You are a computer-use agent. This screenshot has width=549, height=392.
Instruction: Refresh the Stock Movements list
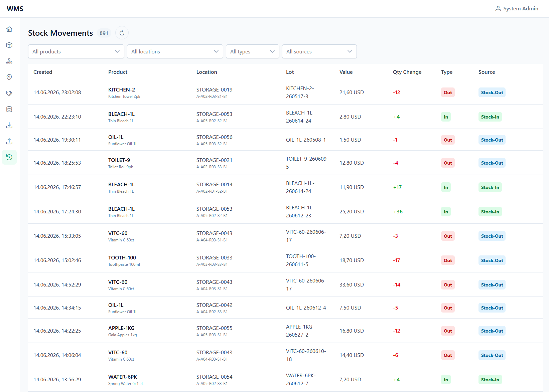(x=122, y=33)
